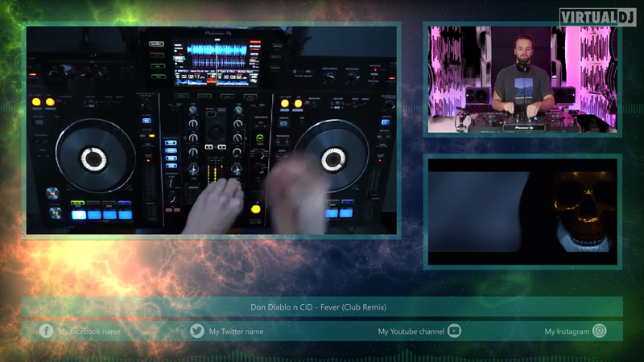Click the YouTube play icon
The image size is (644, 362).
point(454,331)
